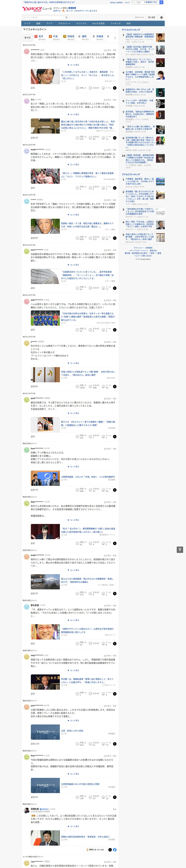Click the 参考になった 408 button
The height and width of the screenshot is (868, 186).
click(95, 850)
